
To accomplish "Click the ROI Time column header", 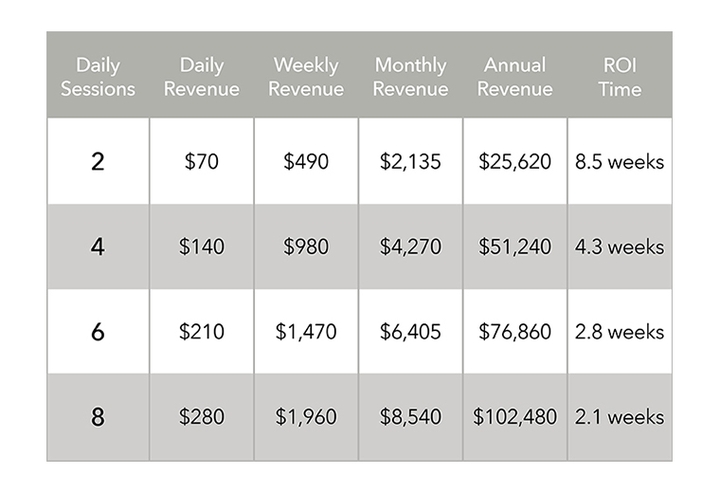I will click(x=620, y=75).
